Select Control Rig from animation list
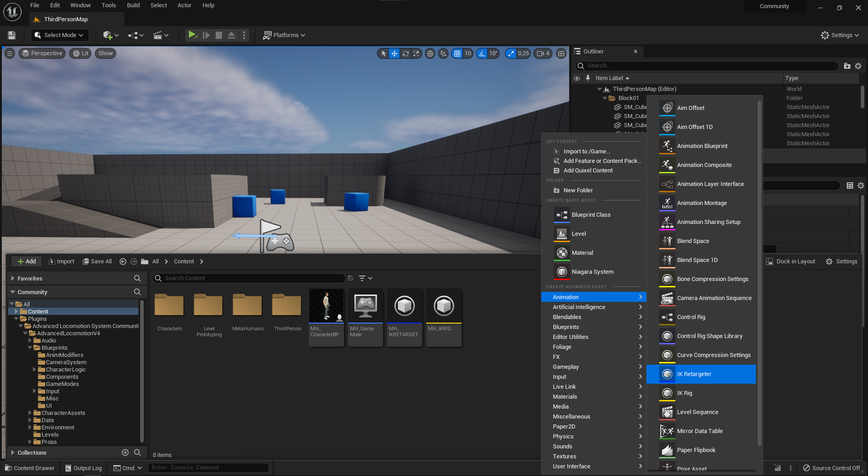 pyautogui.click(x=701, y=317)
